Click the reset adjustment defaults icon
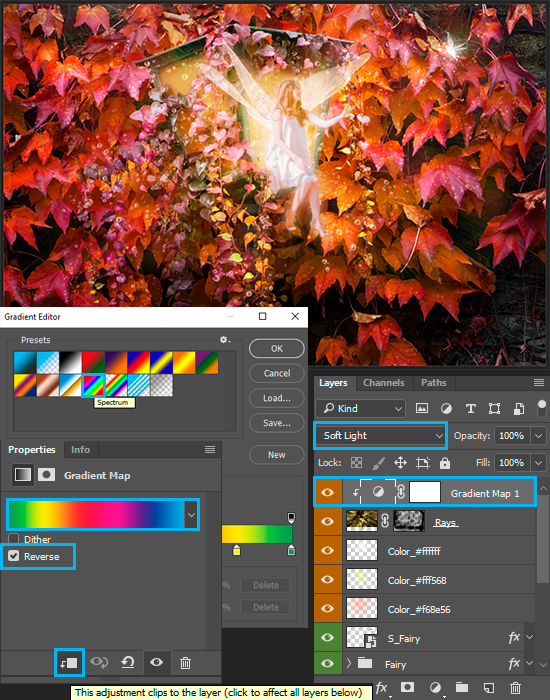The height and width of the screenshot is (700, 550). click(128, 663)
